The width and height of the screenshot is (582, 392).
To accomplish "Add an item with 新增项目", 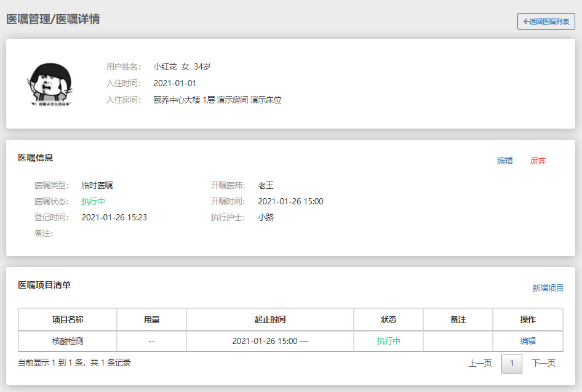I will [548, 288].
